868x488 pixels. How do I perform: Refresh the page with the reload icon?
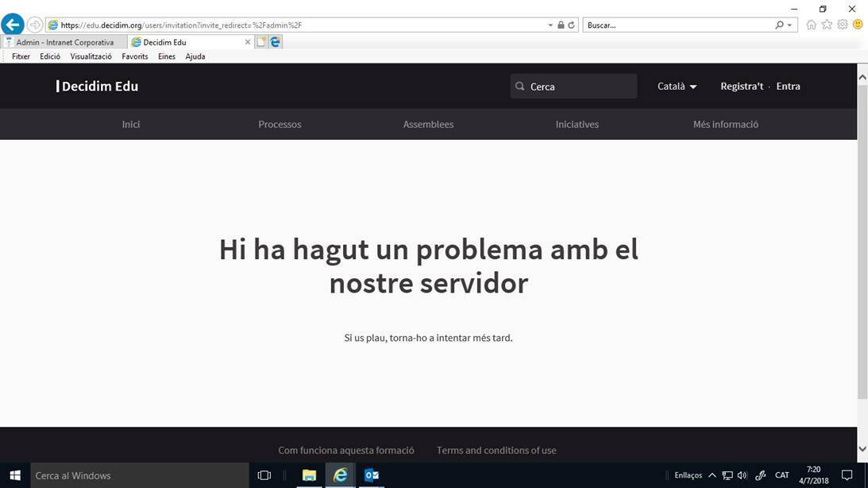point(571,25)
